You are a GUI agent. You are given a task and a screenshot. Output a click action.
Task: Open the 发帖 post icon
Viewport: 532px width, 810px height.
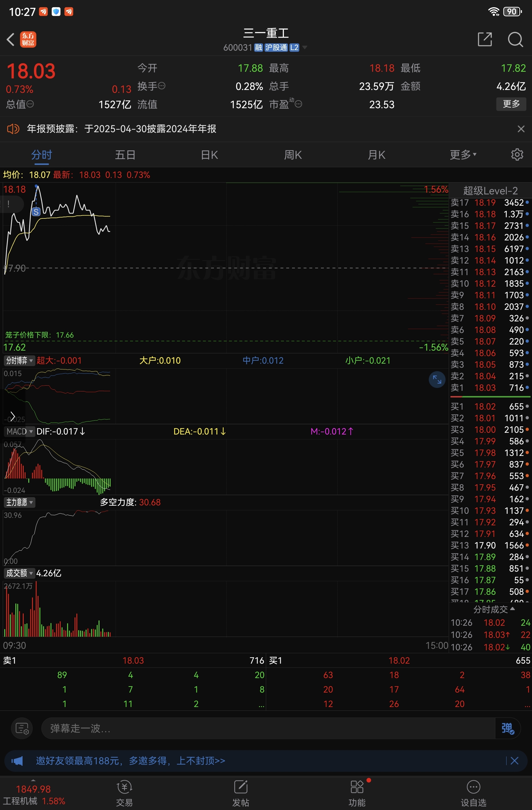pos(241,794)
